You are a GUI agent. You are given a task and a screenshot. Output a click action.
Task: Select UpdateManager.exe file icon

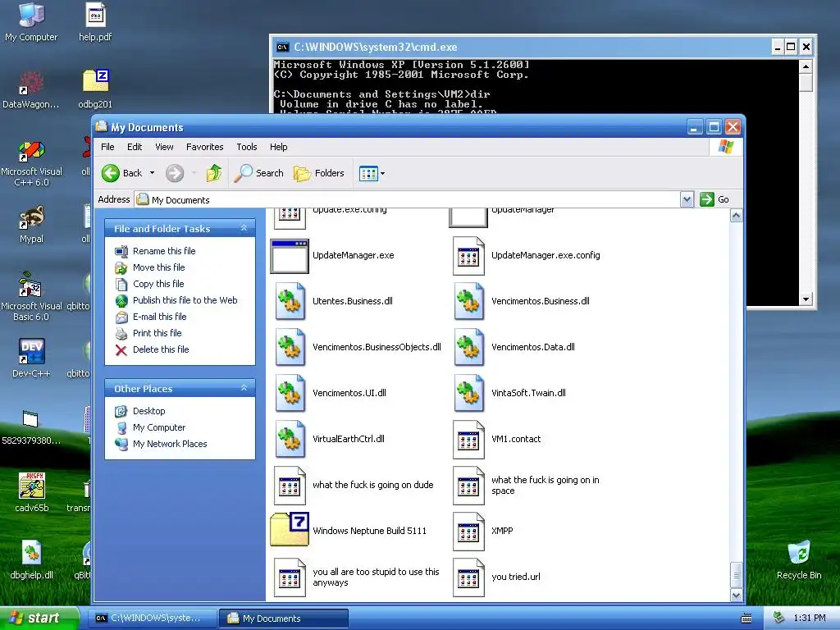[x=290, y=256]
